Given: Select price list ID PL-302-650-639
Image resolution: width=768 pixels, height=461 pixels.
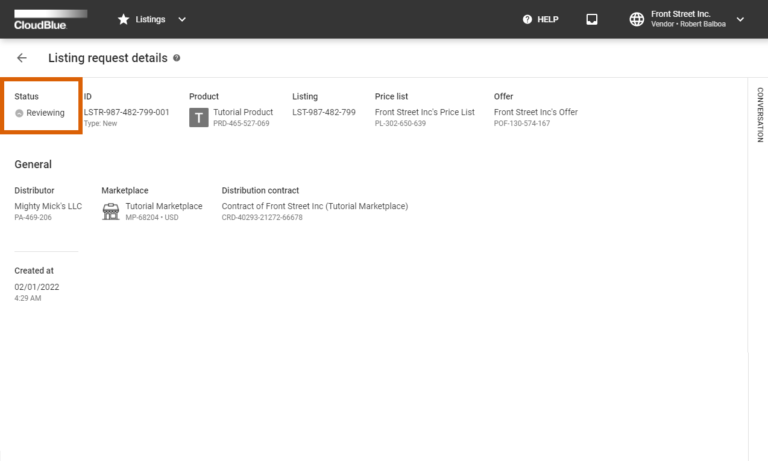Looking at the screenshot, I should tap(400, 123).
